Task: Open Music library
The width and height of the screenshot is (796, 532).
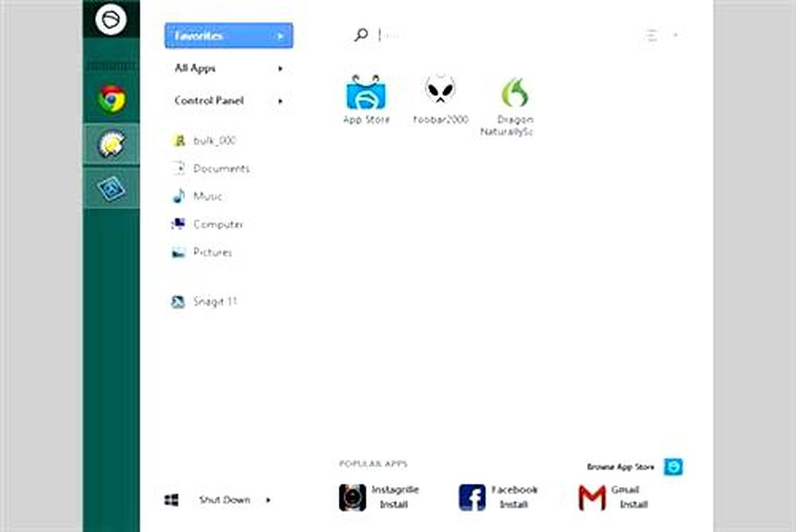Action: click(x=208, y=196)
